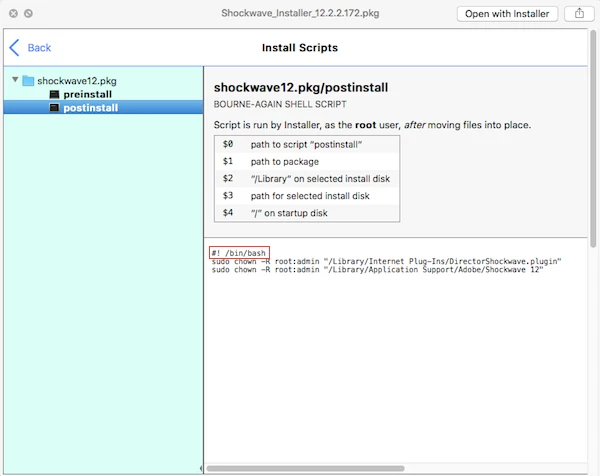Click the '$0' path to script row
This screenshot has width=600, height=476.
pos(307,144)
